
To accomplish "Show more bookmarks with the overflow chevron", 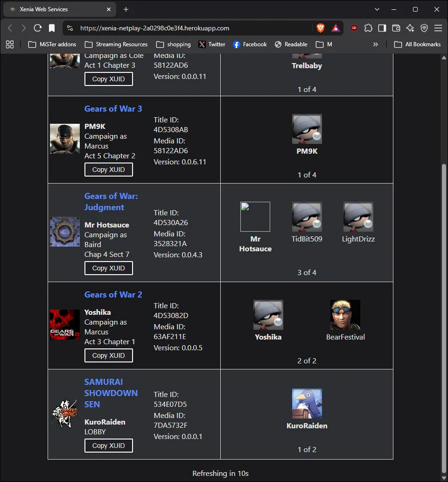I will tap(375, 44).
